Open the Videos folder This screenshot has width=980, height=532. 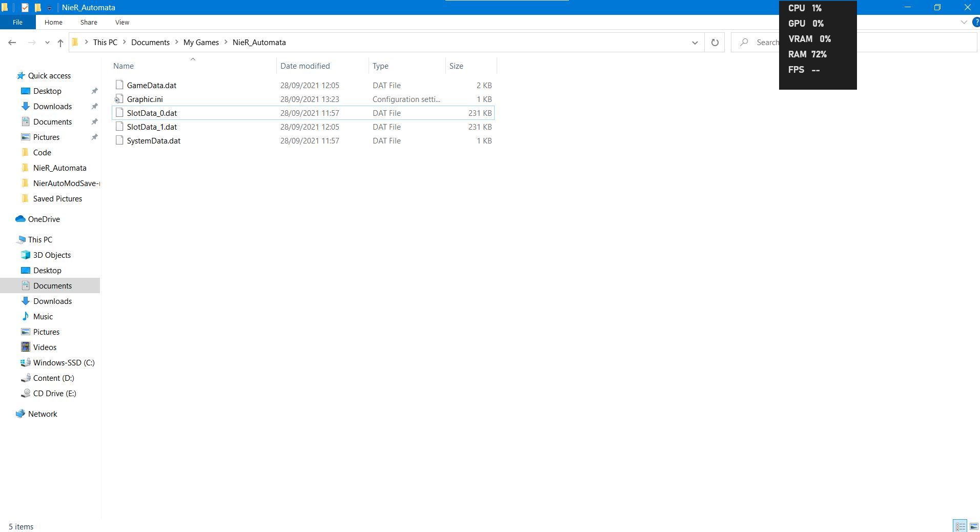(45, 347)
